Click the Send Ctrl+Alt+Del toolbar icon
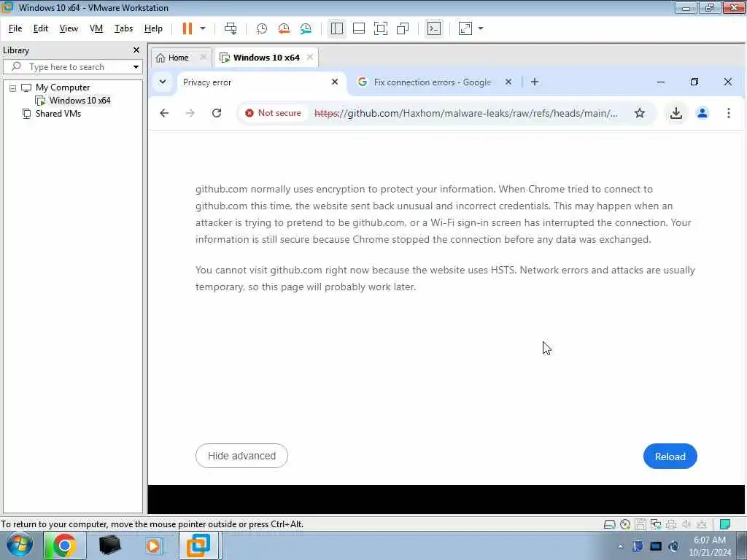The width and height of the screenshot is (747, 560). pyautogui.click(x=231, y=28)
